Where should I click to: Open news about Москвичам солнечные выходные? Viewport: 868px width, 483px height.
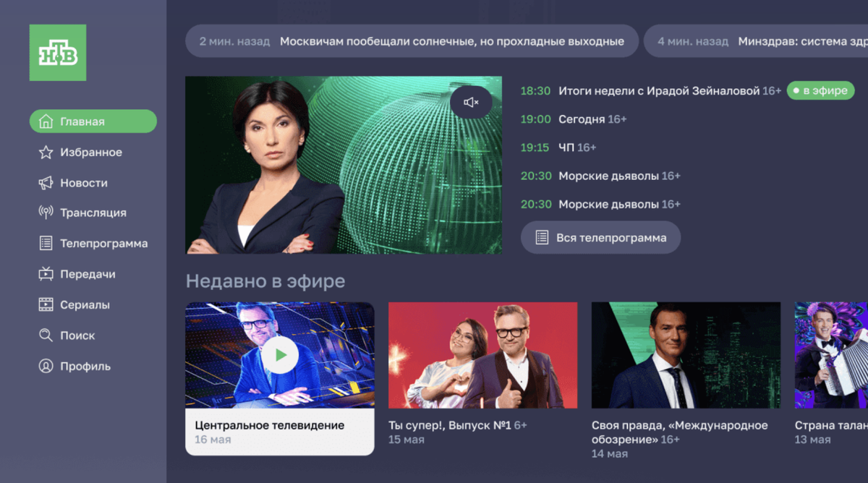coord(412,41)
